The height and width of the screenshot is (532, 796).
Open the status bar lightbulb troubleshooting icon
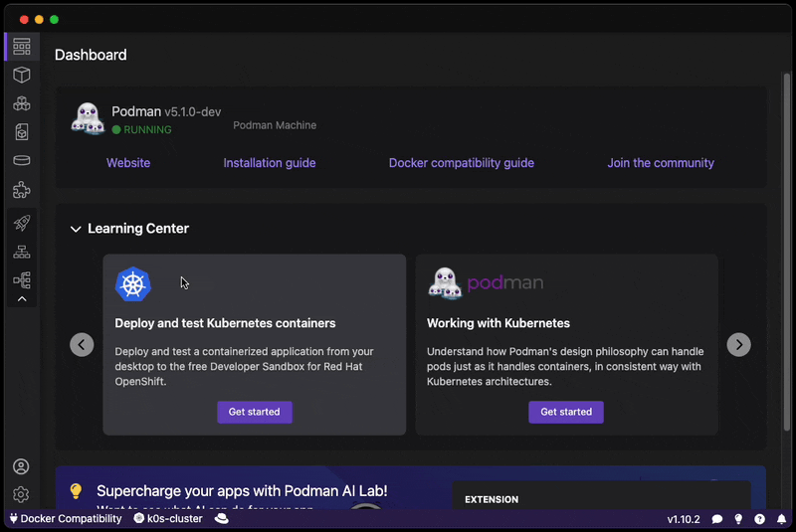738,519
